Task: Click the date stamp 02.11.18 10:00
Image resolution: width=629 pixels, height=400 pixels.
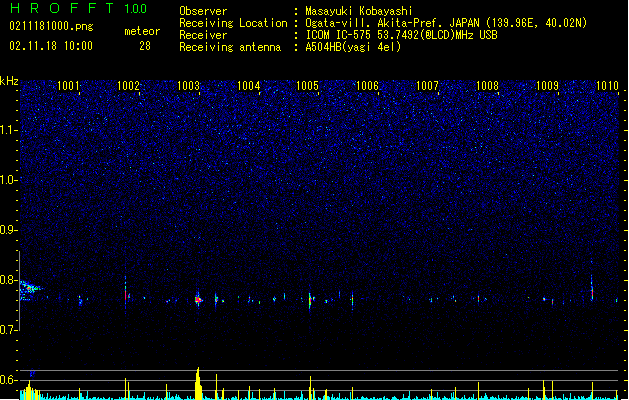Action: point(51,46)
